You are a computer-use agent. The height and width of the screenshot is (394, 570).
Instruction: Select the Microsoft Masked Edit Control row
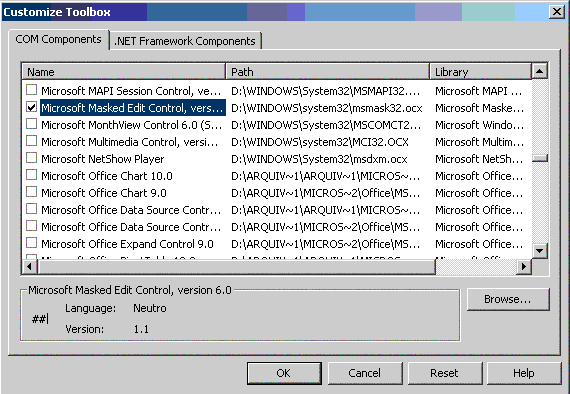(277, 108)
